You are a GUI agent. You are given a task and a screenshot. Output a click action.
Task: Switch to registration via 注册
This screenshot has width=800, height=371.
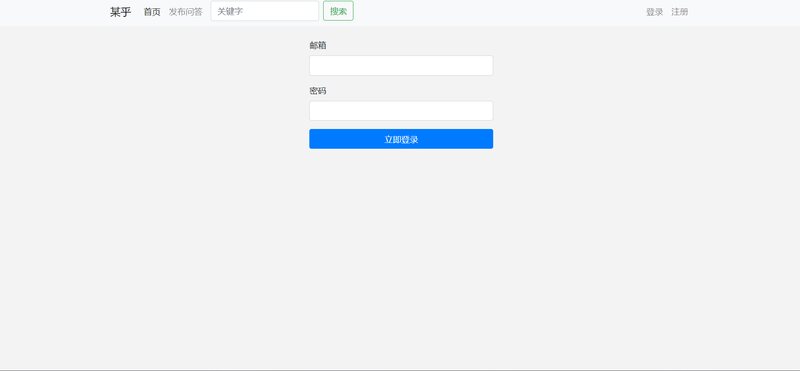pyautogui.click(x=680, y=12)
